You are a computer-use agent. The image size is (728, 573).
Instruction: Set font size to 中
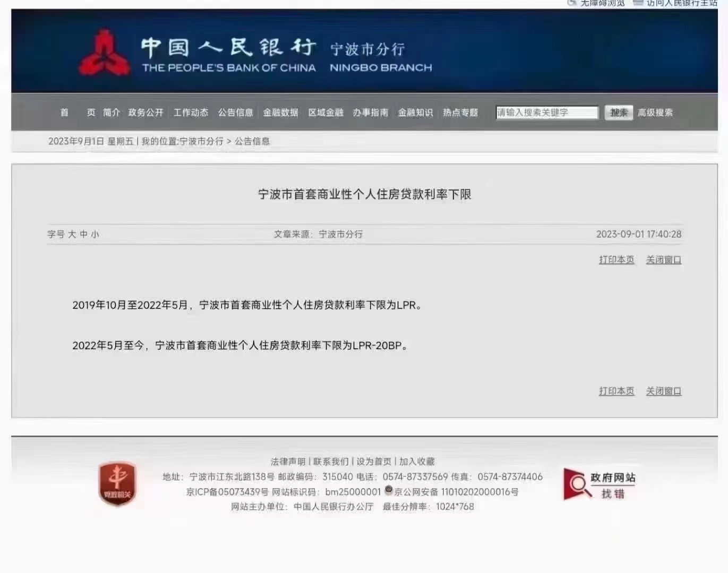[83, 234]
